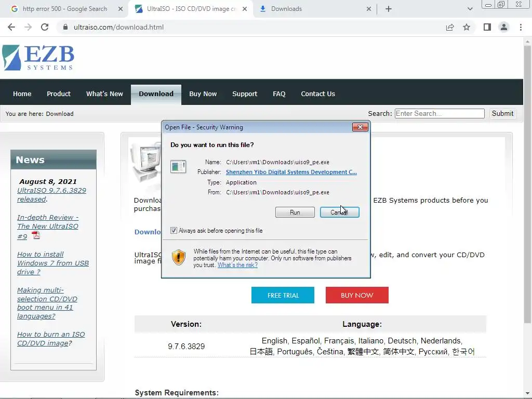Open How to install Windows 7 link
The width and height of the screenshot is (532, 399).
coord(53,263)
